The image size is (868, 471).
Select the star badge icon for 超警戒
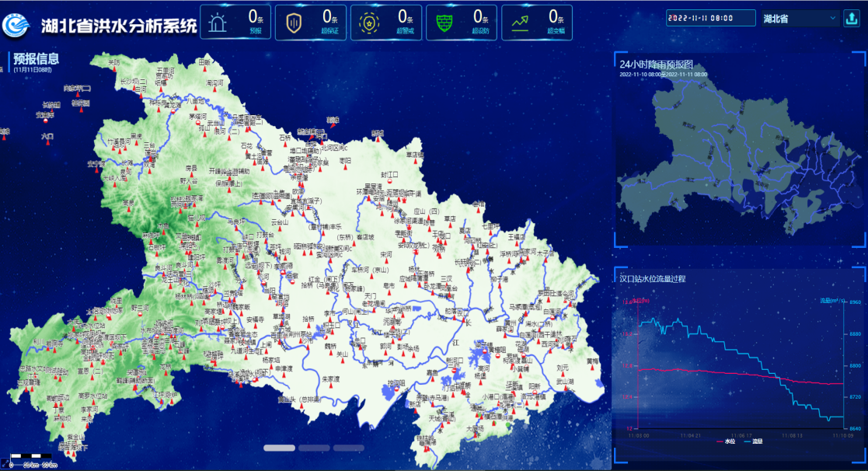367,23
